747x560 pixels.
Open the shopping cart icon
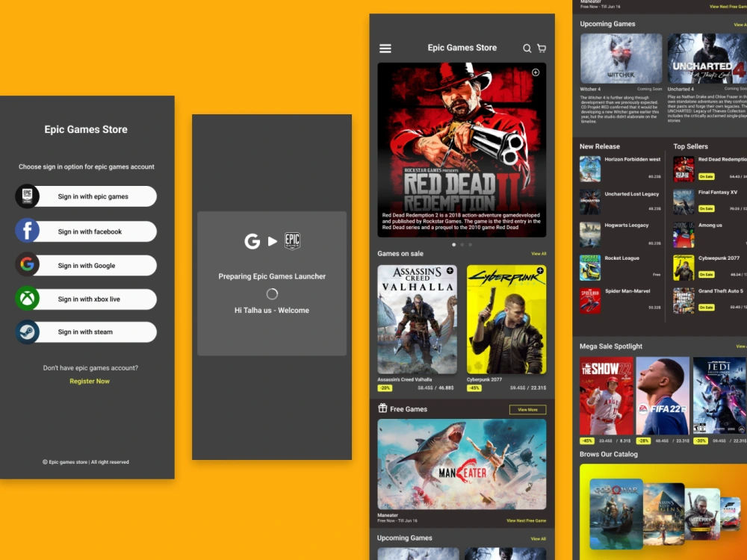[x=542, y=48]
